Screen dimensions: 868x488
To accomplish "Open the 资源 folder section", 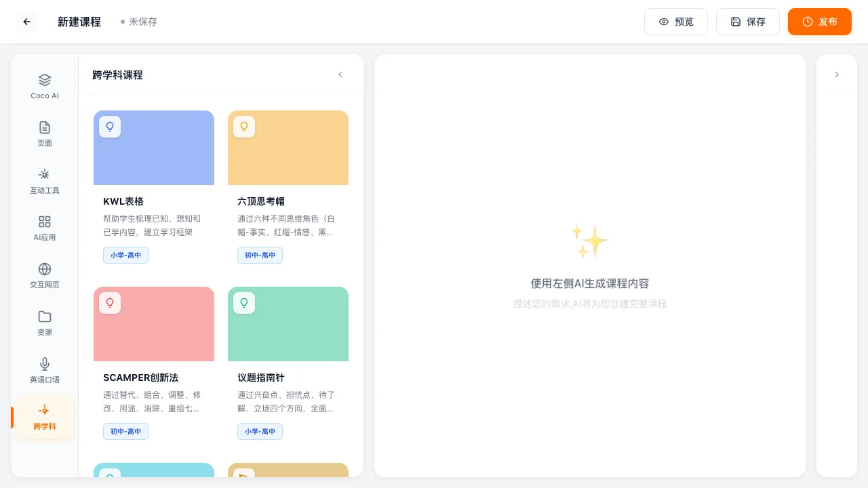I will click(x=45, y=323).
